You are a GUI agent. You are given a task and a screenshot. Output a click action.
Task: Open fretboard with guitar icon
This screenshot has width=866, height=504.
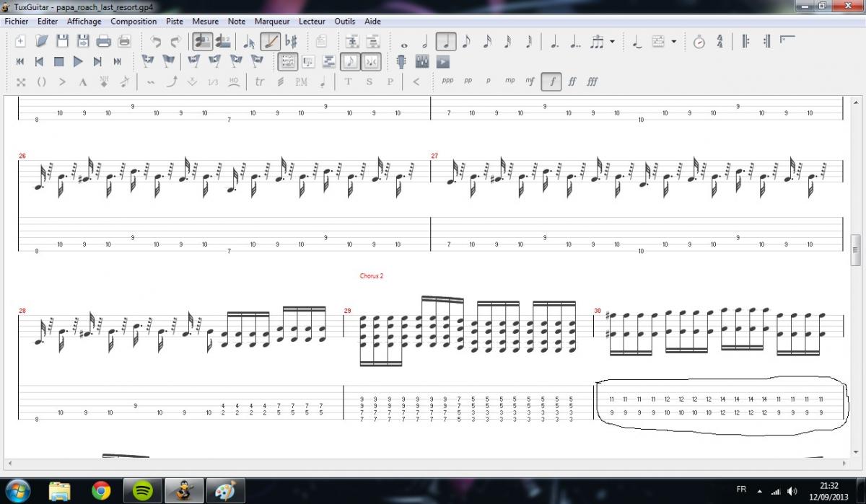click(402, 61)
